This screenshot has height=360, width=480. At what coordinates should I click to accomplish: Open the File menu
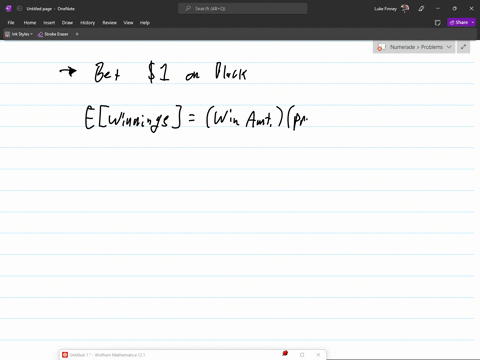[x=11, y=23]
